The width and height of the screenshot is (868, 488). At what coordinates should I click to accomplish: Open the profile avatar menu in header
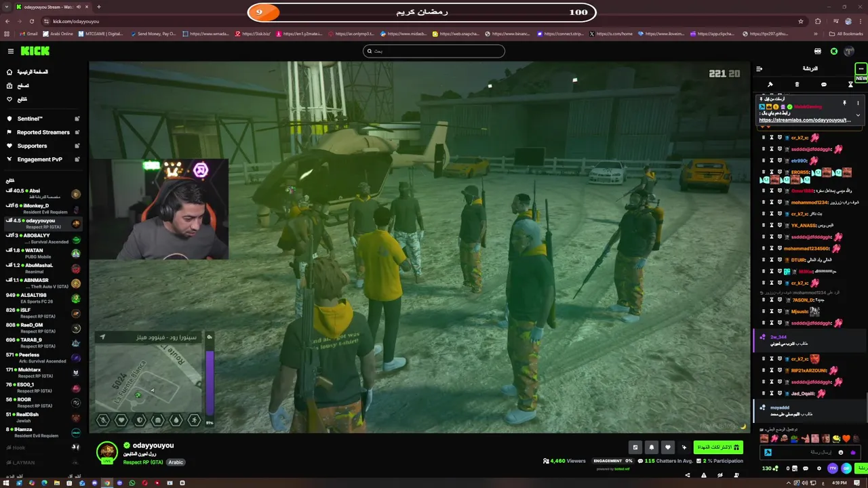(x=849, y=51)
